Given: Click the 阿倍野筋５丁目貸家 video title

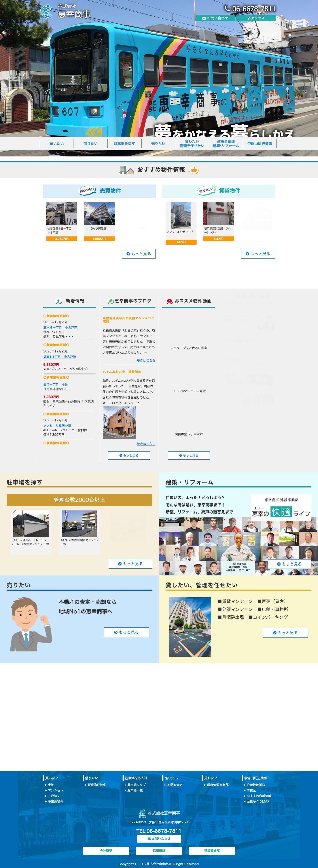Looking at the screenshot, I should point(189,434).
